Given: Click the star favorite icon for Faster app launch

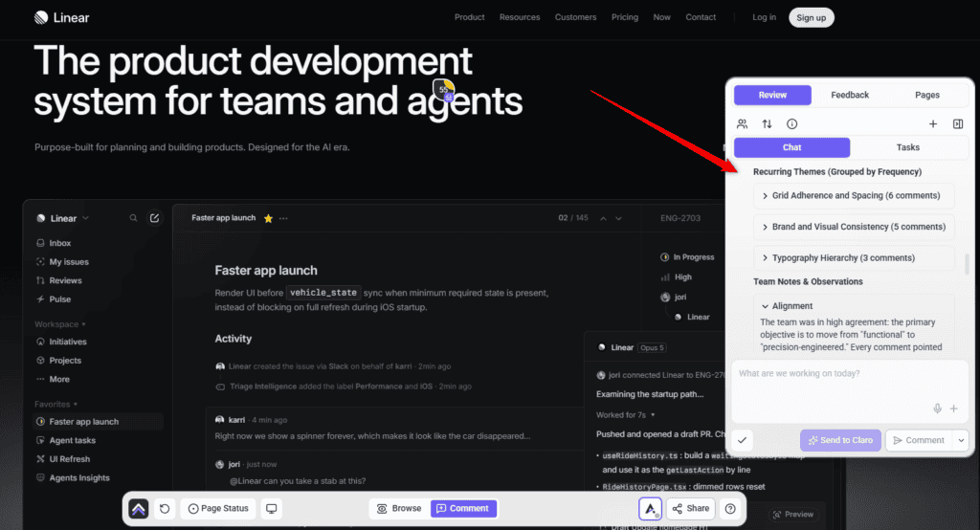Looking at the screenshot, I should 268,218.
